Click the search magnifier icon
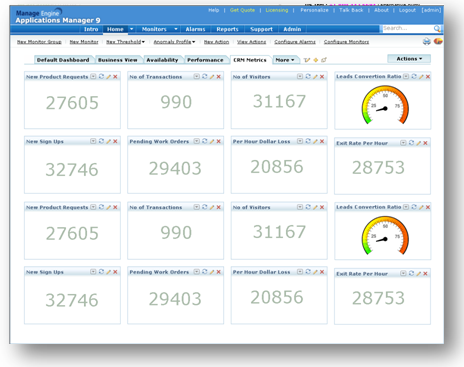Image resolution: width=464 pixels, height=367 pixels. point(437,29)
